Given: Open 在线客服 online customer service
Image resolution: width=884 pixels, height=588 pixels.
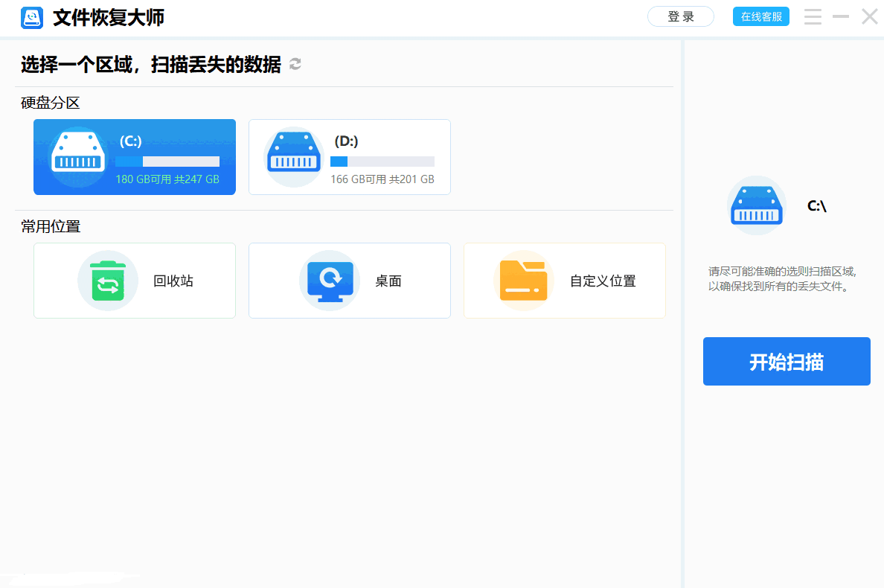Looking at the screenshot, I should pyautogui.click(x=760, y=16).
